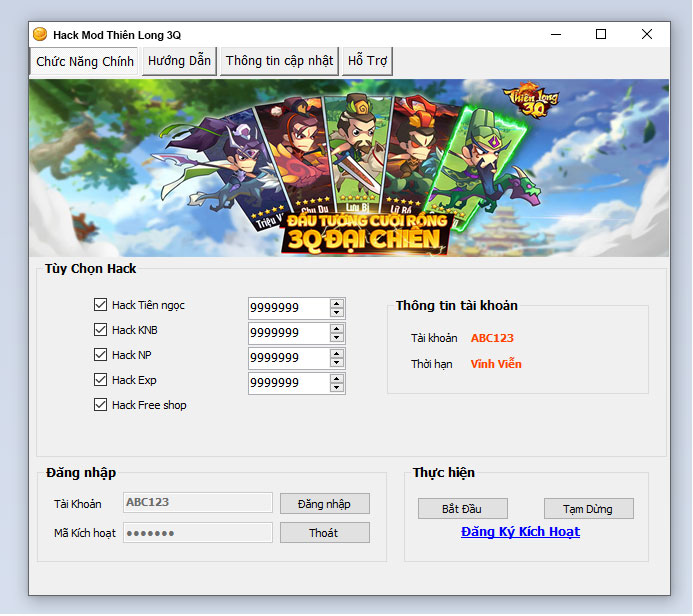Screen dimensions: 693x616
Task: Disable the Hack NP checkbox
Action: [x=100, y=354]
